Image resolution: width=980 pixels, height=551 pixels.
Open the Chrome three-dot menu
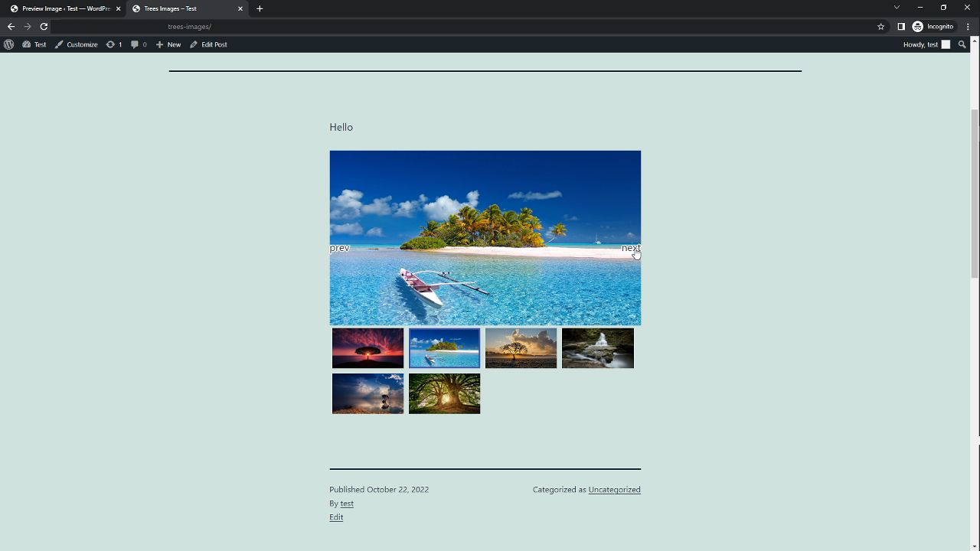[969, 26]
